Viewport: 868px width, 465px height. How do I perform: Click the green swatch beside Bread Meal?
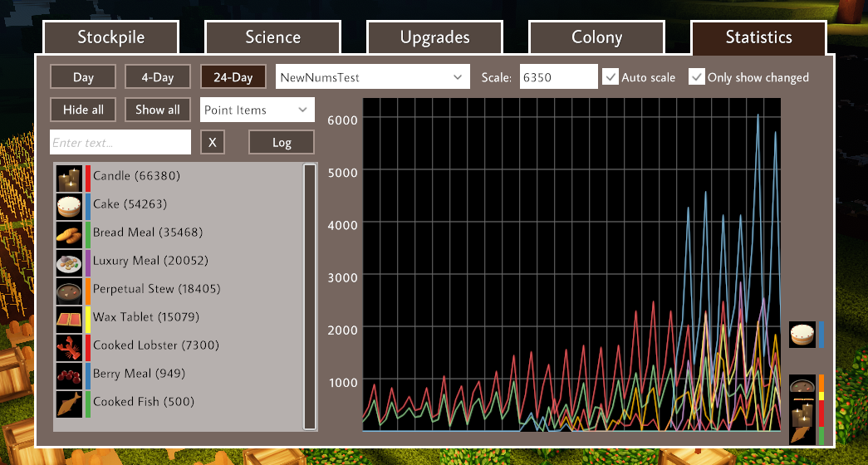coord(87,235)
